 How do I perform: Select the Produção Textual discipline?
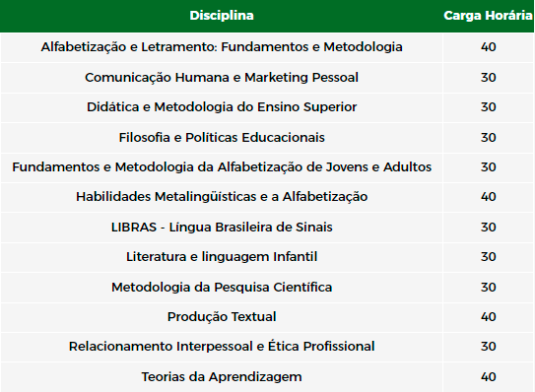[x=222, y=317]
